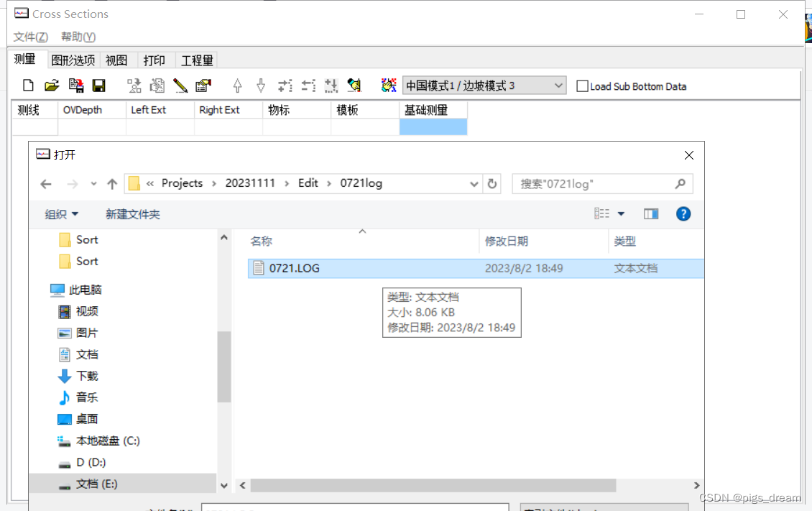
Task: Open 文档 library in navigation pane
Action: coord(78,354)
